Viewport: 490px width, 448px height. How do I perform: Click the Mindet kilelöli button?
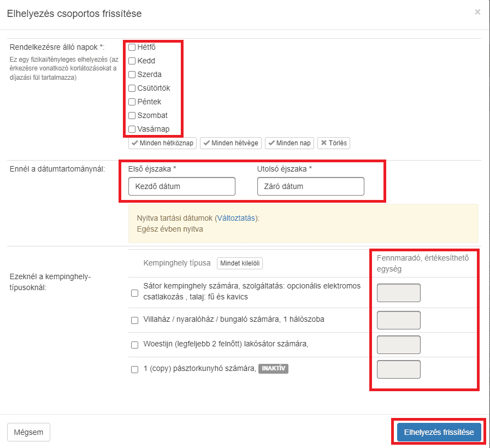point(240,263)
